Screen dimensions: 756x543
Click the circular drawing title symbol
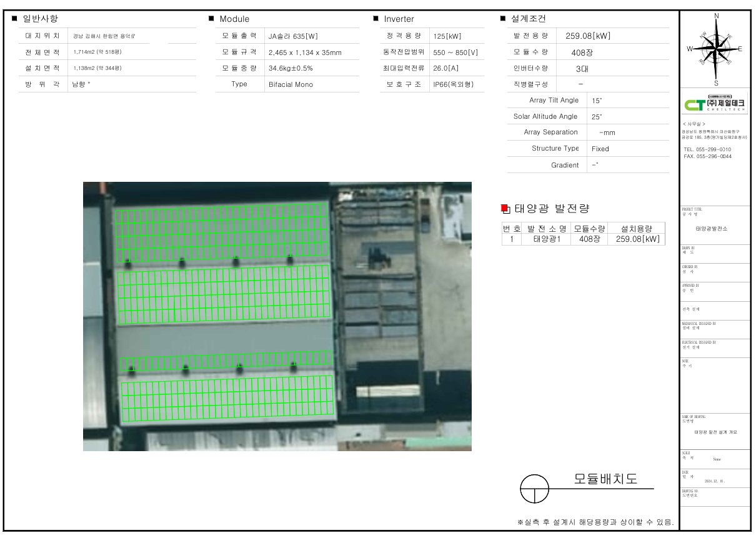point(534,488)
